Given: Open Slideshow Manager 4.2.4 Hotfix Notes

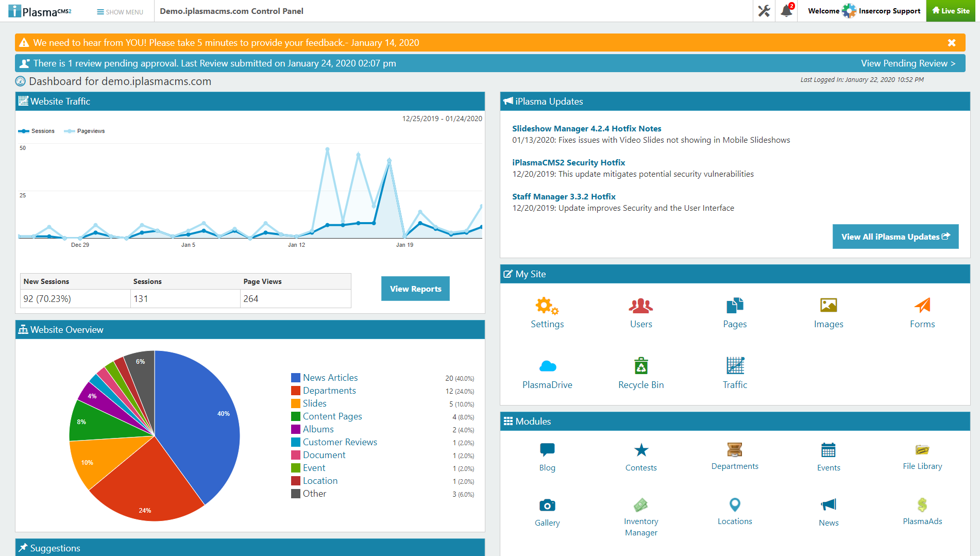Looking at the screenshot, I should pyautogui.click(x=586, y=129).
